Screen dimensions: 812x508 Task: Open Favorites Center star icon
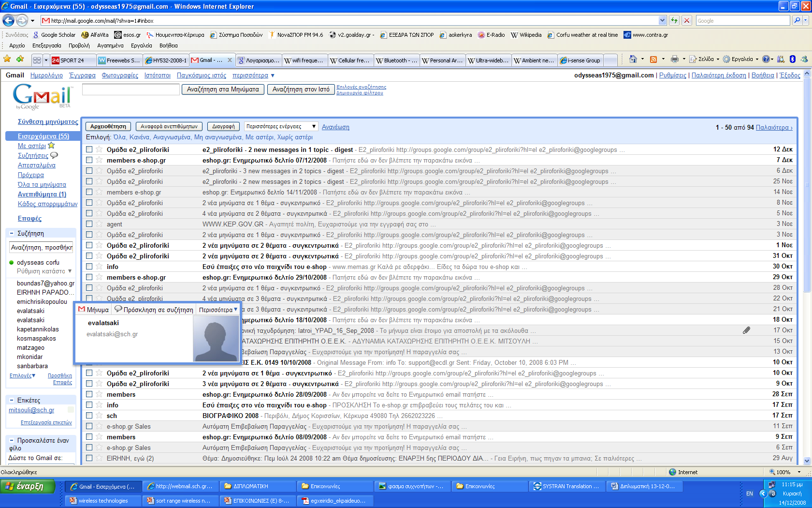click(x=7, y=59)
